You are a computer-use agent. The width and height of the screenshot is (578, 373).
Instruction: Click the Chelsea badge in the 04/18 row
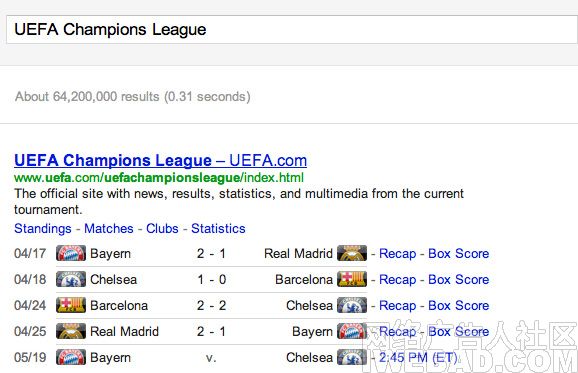tap(71, 279)
